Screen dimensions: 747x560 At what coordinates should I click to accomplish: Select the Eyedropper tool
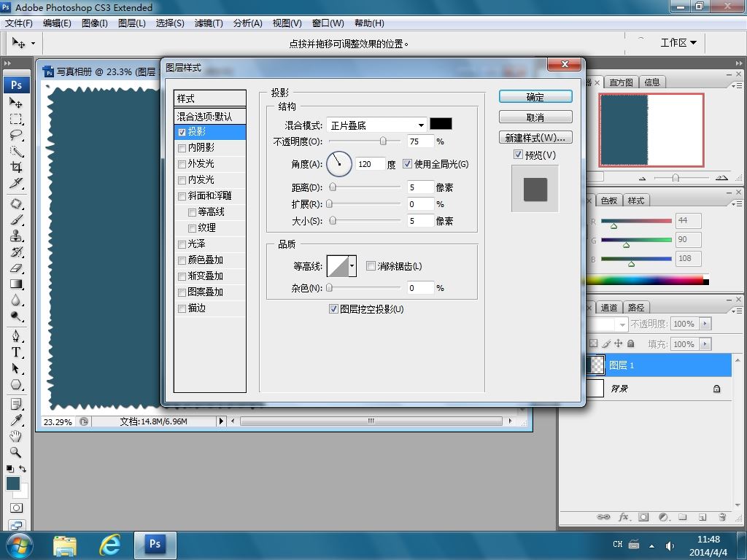point(16,420)
